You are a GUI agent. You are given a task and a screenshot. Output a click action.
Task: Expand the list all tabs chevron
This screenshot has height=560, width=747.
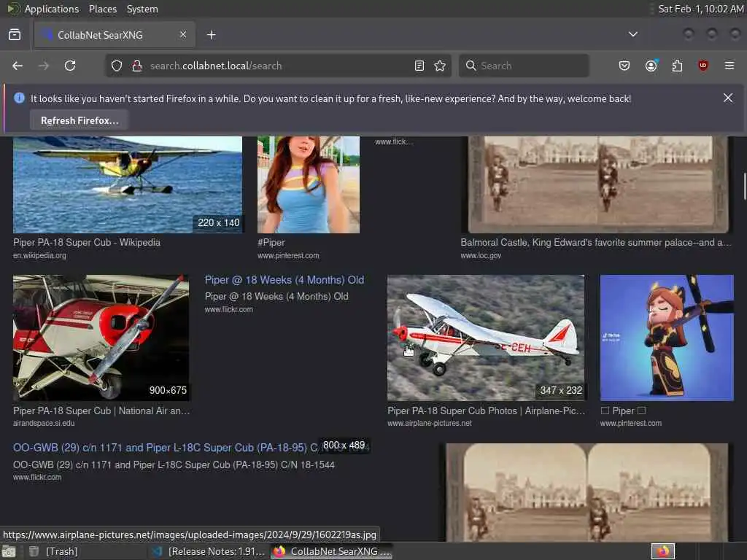(633, 34)
